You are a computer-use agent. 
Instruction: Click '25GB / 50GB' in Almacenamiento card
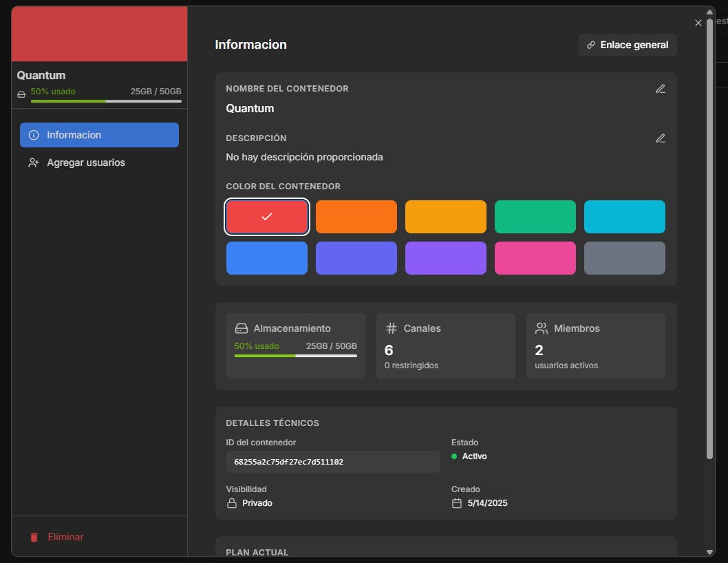(332, 346)
